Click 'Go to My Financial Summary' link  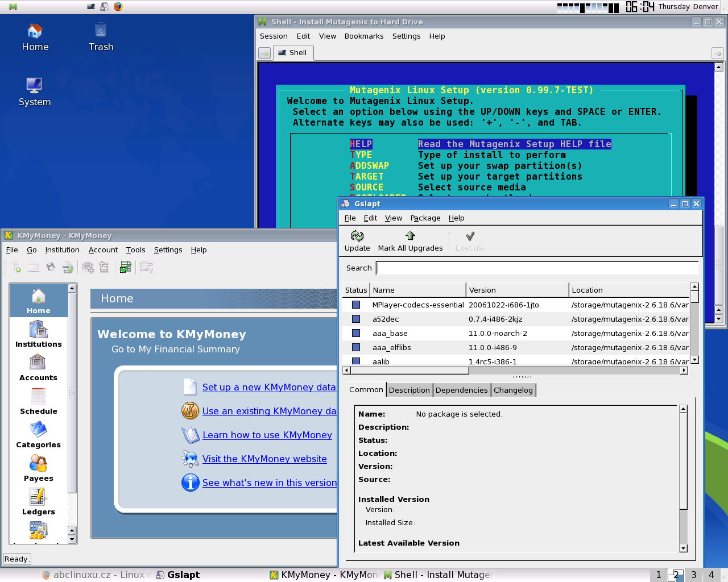(x=176, y=349)
